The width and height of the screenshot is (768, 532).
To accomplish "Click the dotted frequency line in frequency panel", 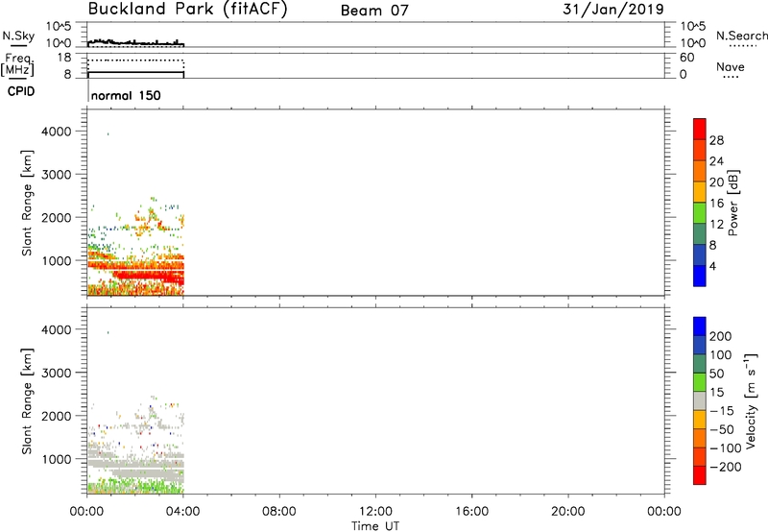I will [x=135, y=60].
